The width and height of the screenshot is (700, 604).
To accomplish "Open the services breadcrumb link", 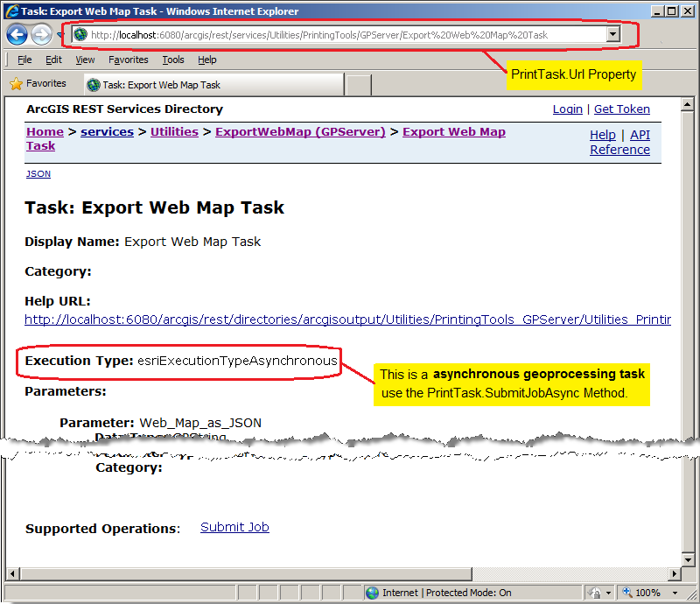I will click(x=107, y=131).
